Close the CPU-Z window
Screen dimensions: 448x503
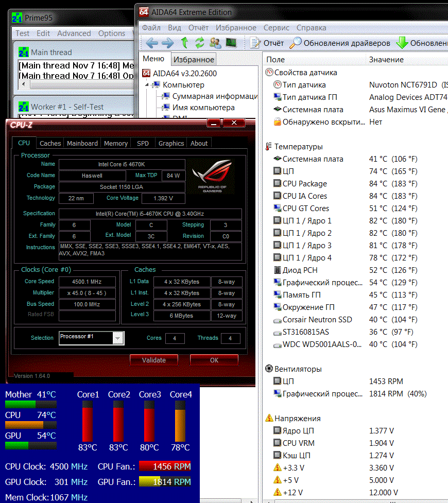point(234,123)
